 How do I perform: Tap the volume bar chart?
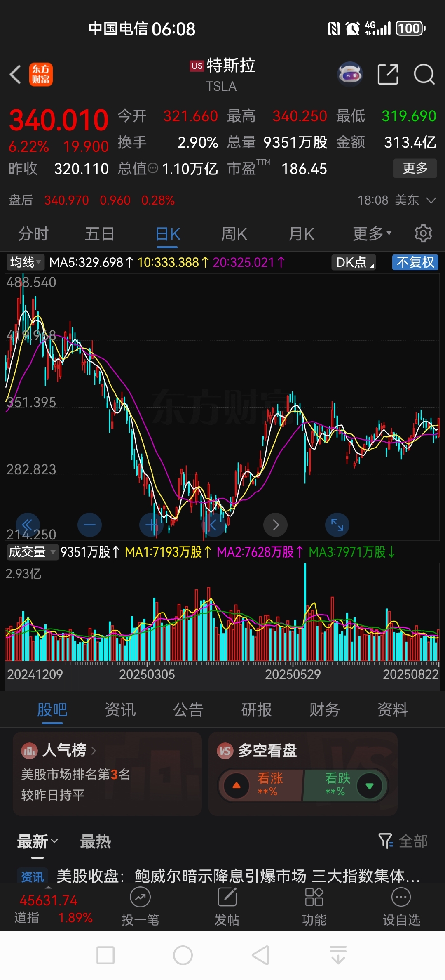point(222,612)
